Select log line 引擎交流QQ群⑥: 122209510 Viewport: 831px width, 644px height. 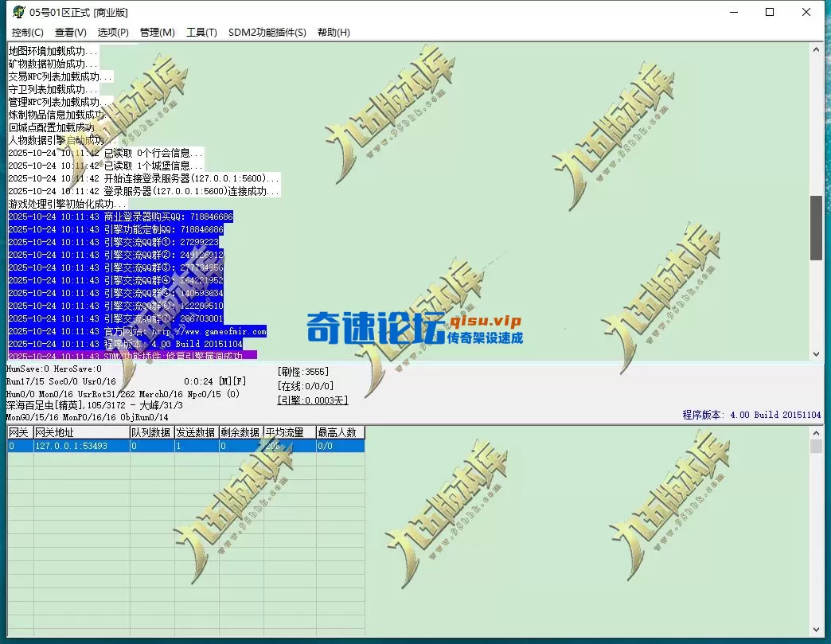(x=115, y=306)
